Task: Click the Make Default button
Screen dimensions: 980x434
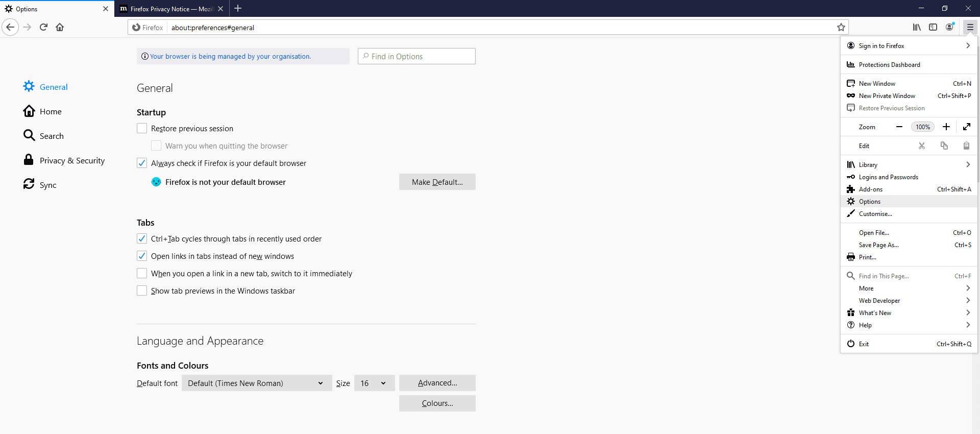Action: (437, 182)
